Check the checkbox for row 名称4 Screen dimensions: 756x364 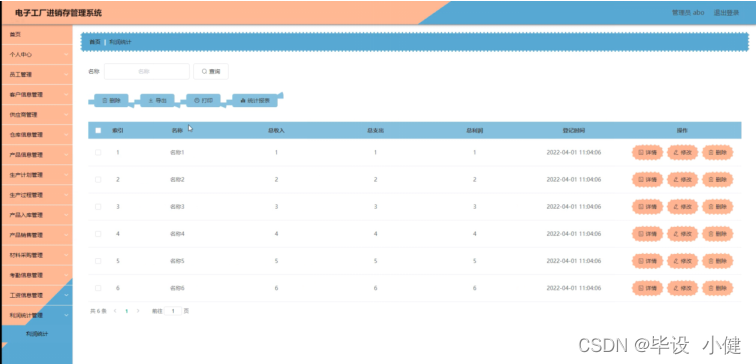pyautogui.click(x=98, y=234)
